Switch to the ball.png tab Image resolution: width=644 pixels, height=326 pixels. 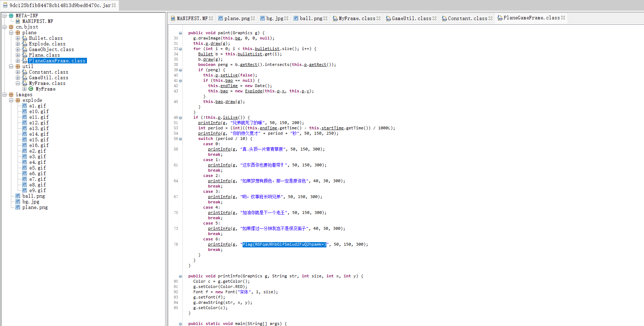pyautogui.click(x=311, y=18)
